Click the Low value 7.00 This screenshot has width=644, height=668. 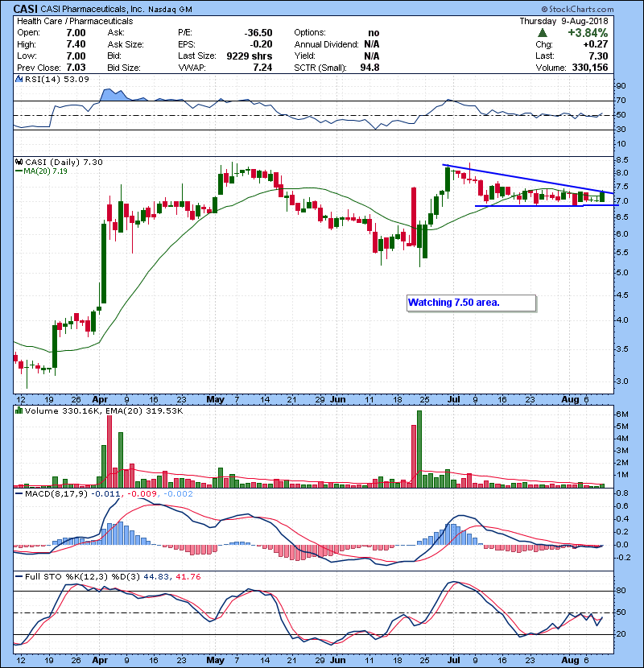(76, 56)
